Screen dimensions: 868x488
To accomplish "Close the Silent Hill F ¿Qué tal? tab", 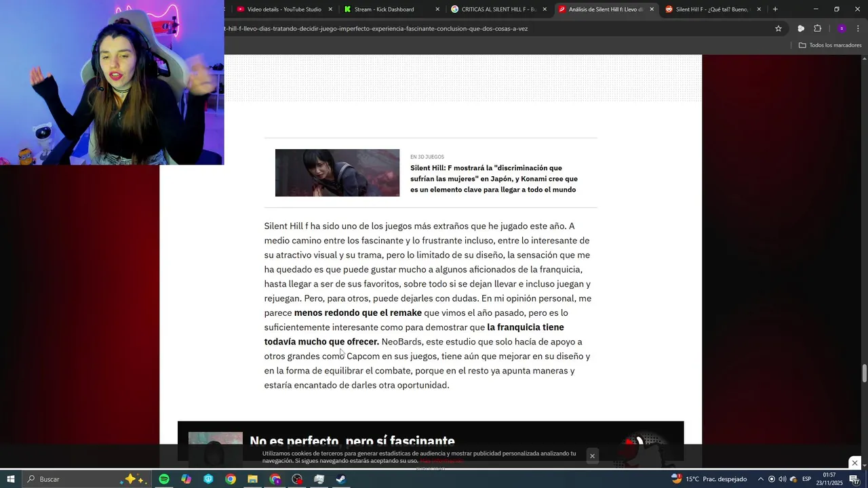I will [759, 9].
